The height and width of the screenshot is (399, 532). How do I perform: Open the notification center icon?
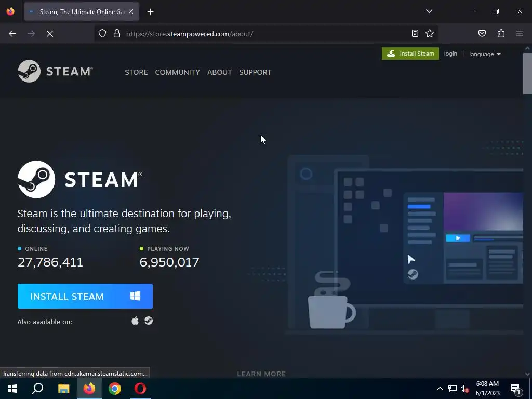pos(515,389)
